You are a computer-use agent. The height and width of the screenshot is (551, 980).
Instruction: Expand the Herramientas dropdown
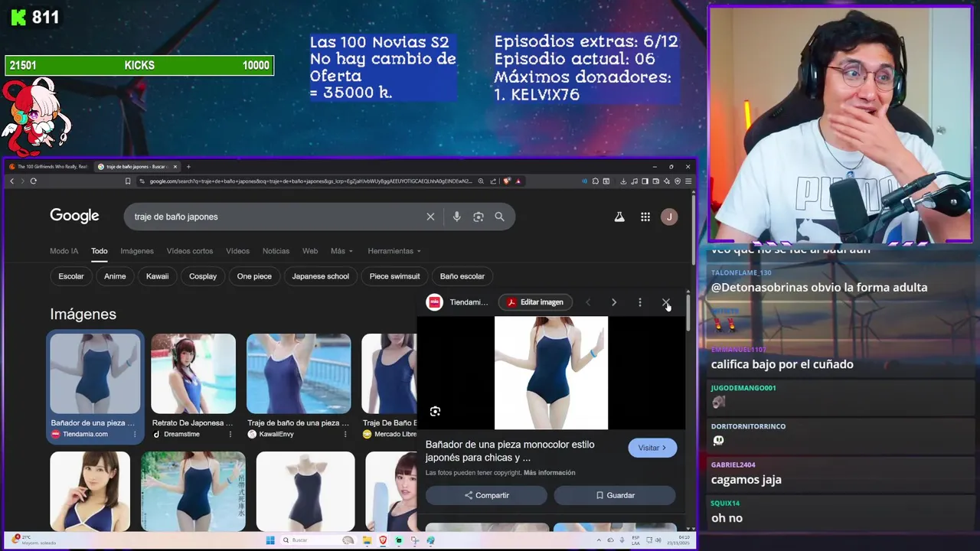(394, 251)
